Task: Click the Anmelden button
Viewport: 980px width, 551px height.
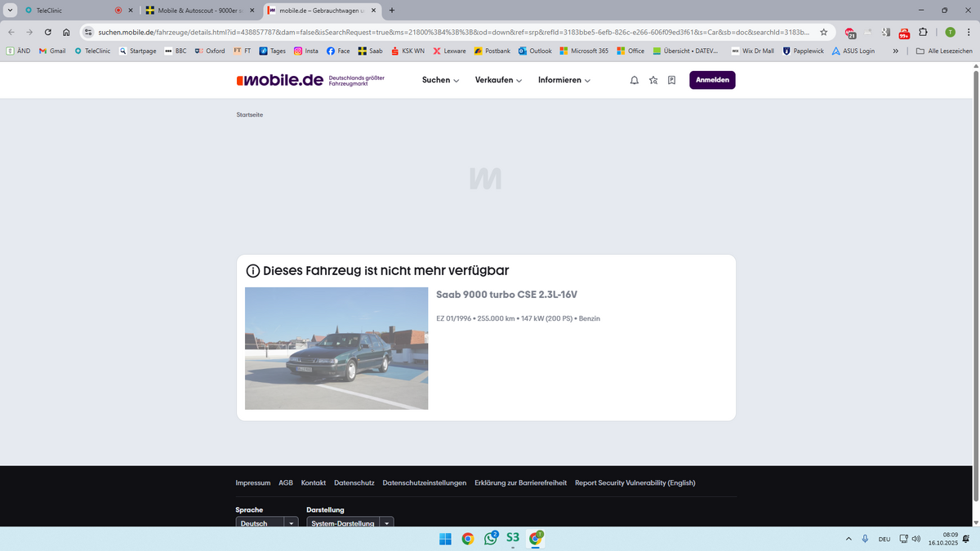Action: tap(712, 80)
